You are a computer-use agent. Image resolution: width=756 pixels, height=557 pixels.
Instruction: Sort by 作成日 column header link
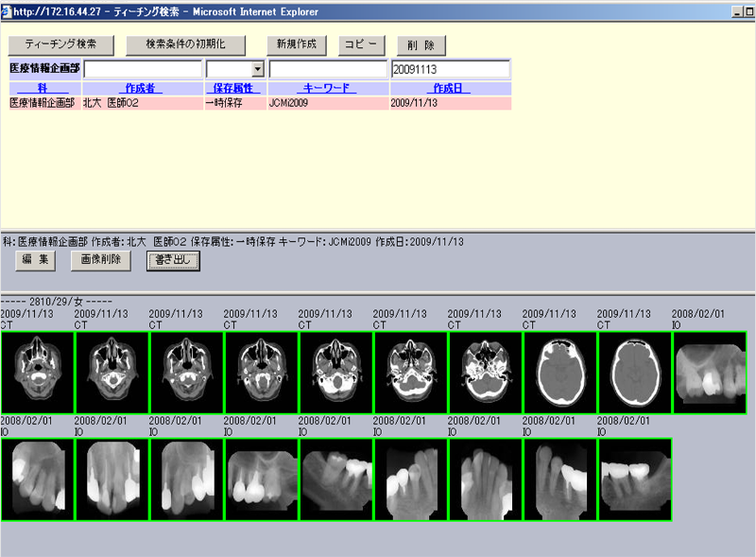pos(450,88)
